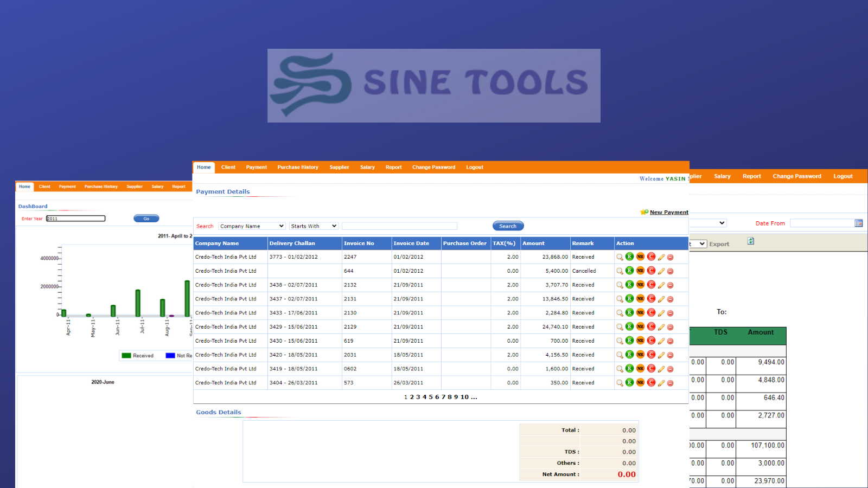Click the export file icon beside Export
The height and width of the screenshot is (488, 868).
(751, 241)
